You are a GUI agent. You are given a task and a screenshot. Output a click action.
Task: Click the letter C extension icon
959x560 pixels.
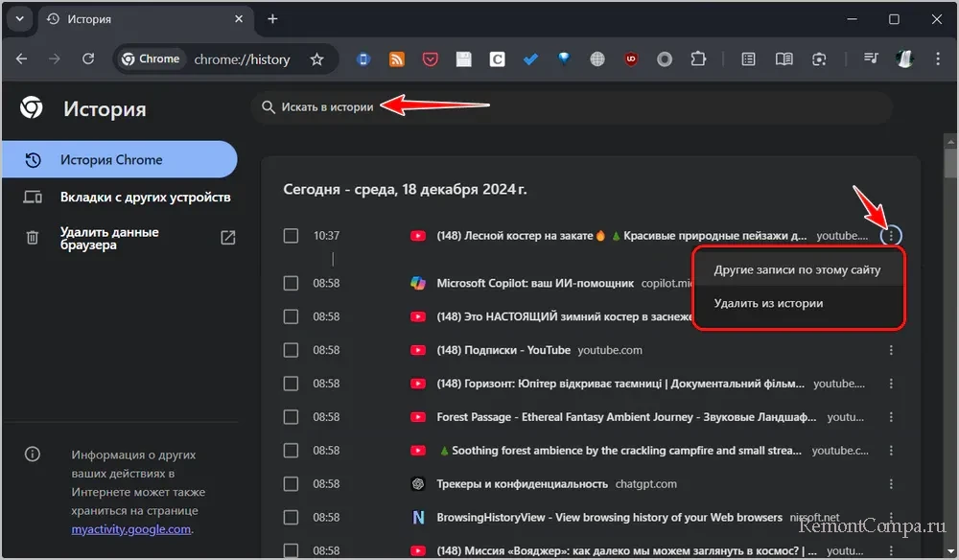click(x=497, y=59)
